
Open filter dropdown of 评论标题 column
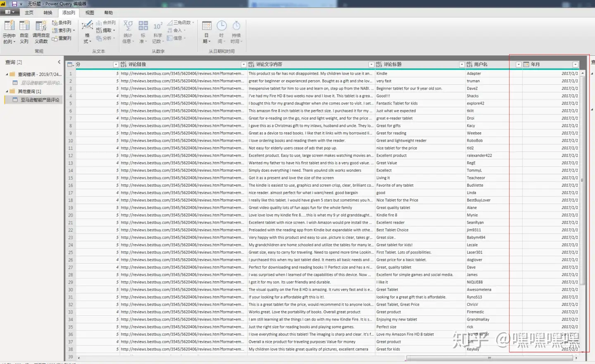coord(462,64)
